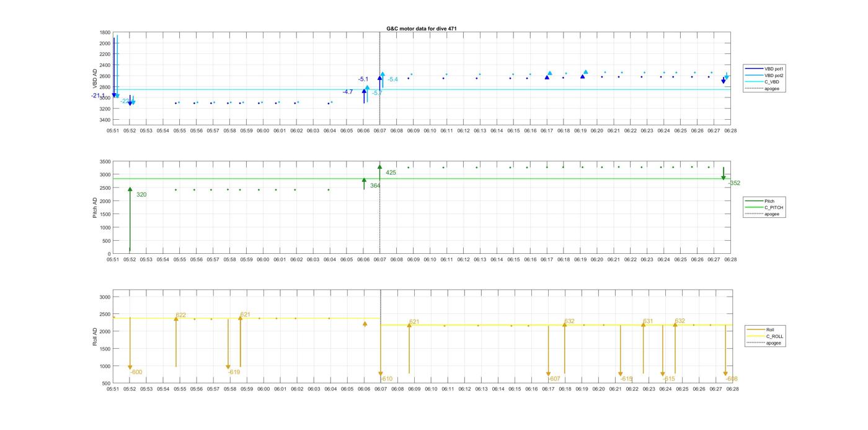Click the 'VBD AD' y-axis label
Screen dimensions: 868x430
(96, 78)
